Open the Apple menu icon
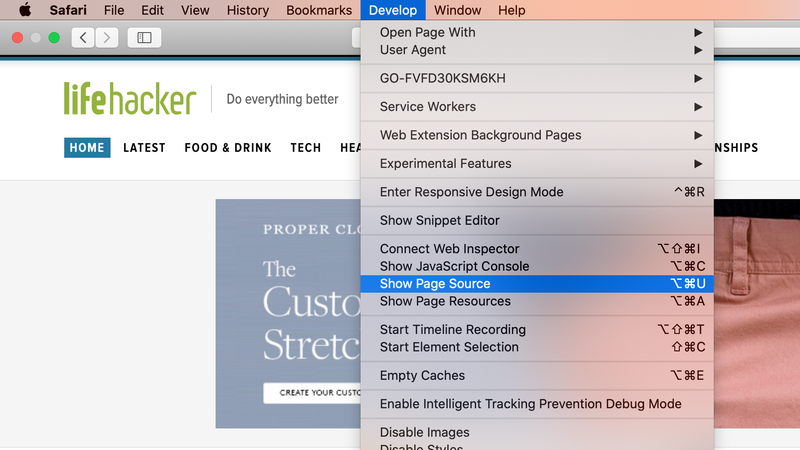Viewport: 800px width, 450px height. pyautogui.click(x=25, y=10)
